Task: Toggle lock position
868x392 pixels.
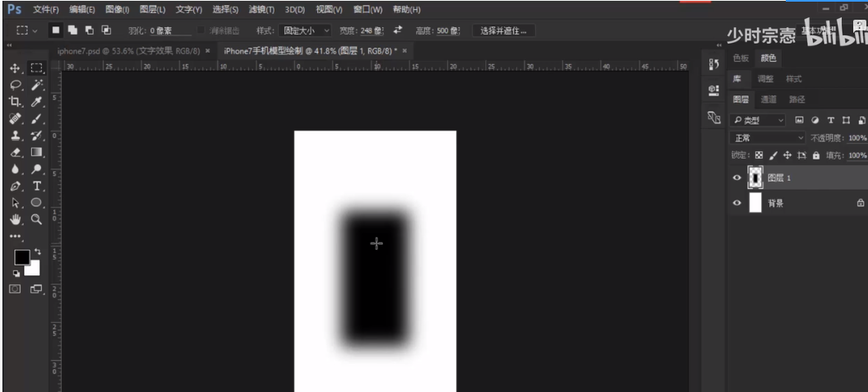Action: (787, 155)
